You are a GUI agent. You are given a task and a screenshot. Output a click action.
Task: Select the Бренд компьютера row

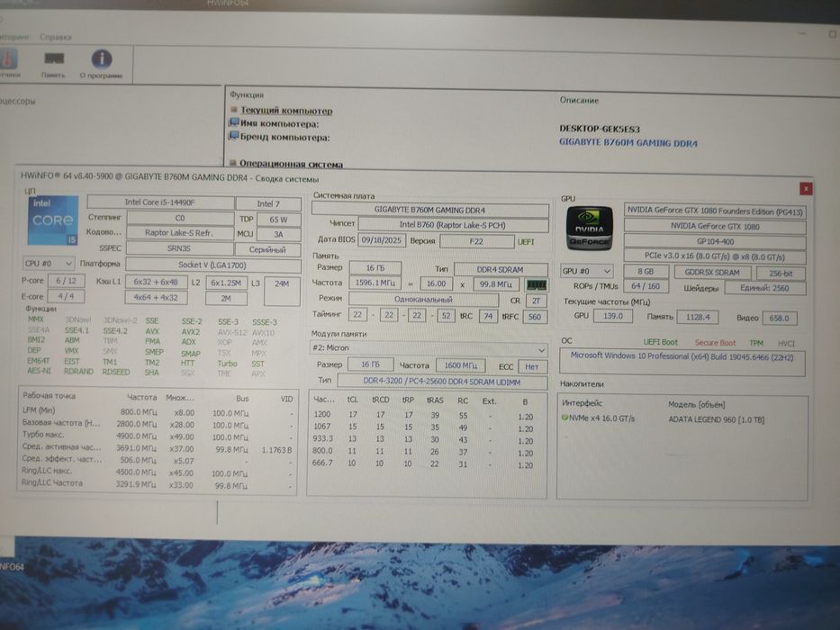(x=285, y=137)
